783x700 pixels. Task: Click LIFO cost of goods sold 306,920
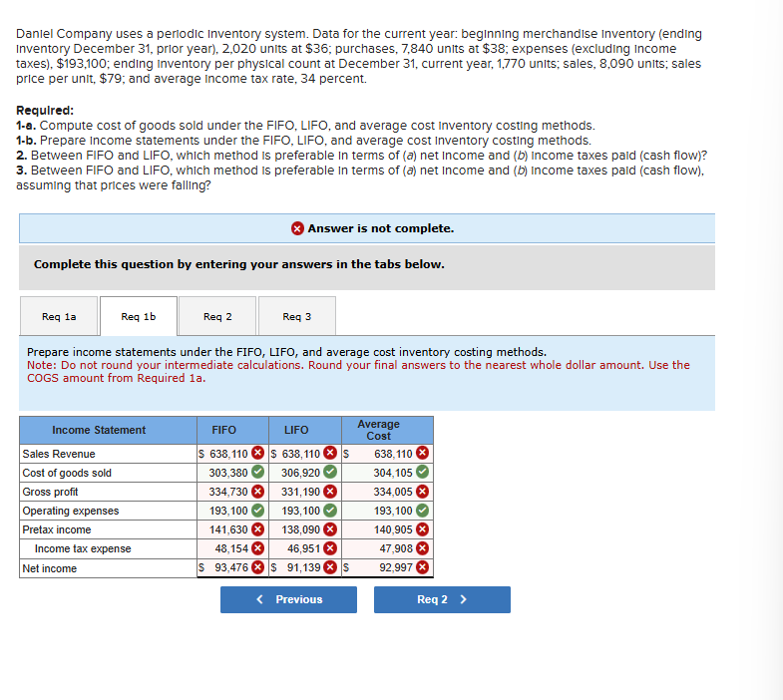[300, 473]
